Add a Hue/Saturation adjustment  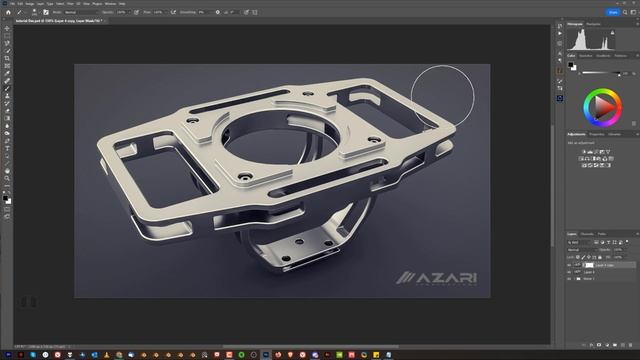(x=581, y=159)
